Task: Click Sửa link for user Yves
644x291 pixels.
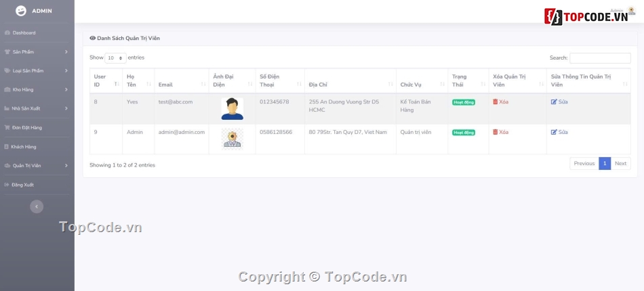Action: pyautogui.click(x=559, y=102)
